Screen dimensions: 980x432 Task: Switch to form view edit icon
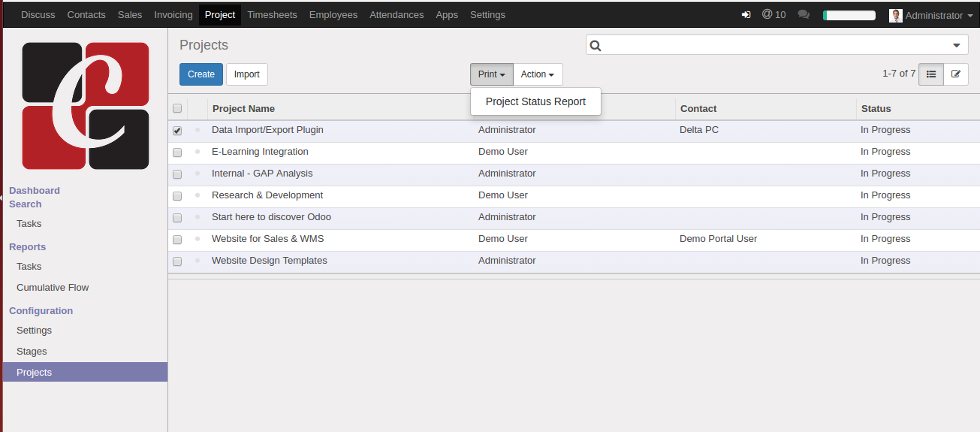956,74
